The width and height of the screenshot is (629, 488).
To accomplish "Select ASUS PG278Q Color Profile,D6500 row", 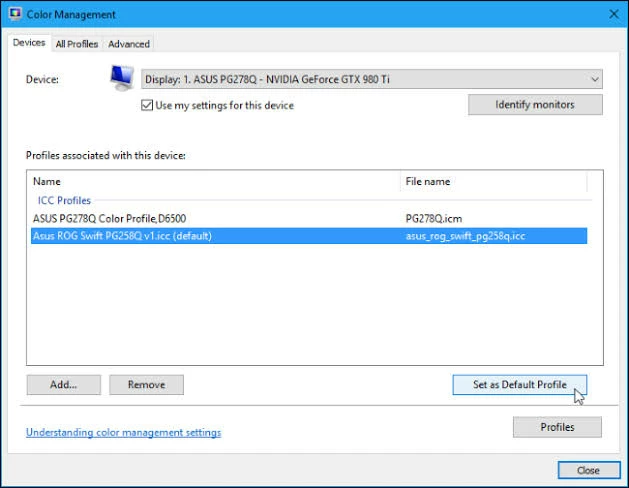I will point(309,219).
